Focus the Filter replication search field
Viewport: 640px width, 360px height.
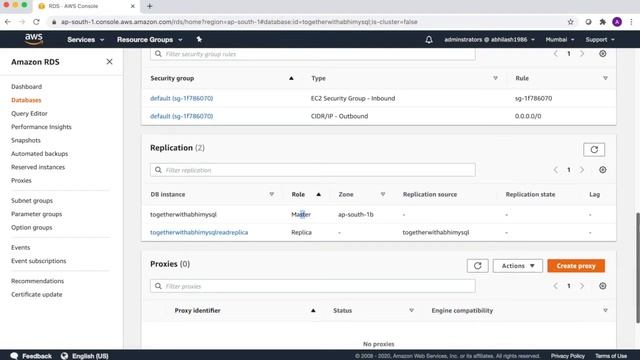[x=313, y=170]
